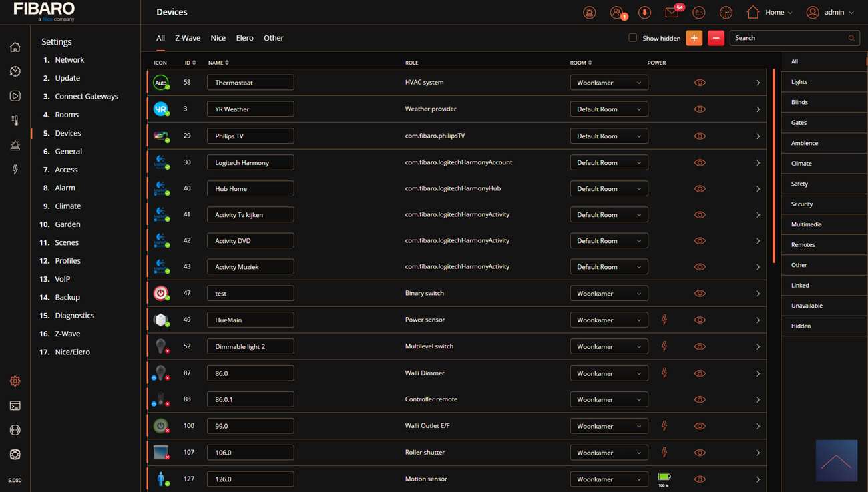The height and width of the screenshot is (492, 868).
Task: Click the alarm siren icon in left sidebar
Action: (15, 146)
